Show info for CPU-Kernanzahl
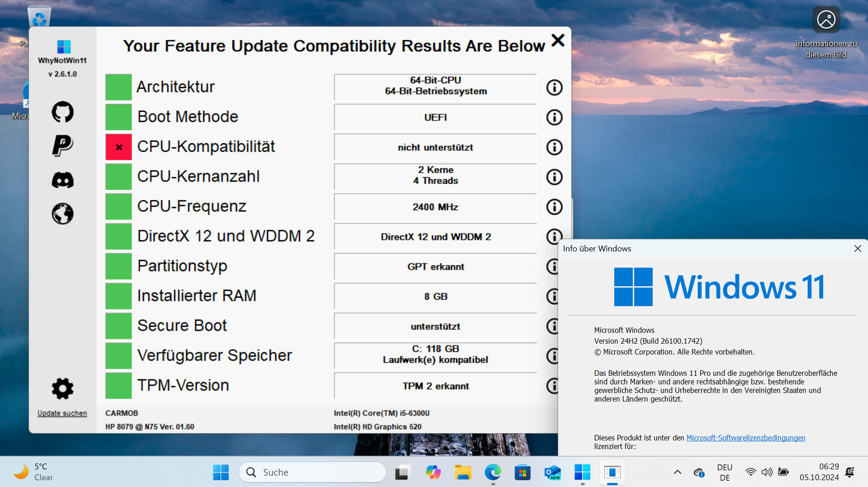 [554, 177]
